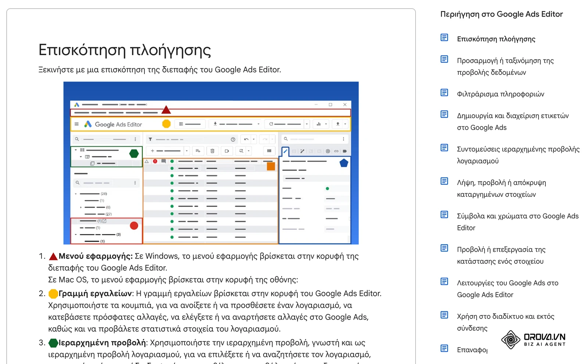Click the intro sentence starting 'Ξεκινήστε με μια επισκόπηση'
588x364 pixels.
coord(160,70)
